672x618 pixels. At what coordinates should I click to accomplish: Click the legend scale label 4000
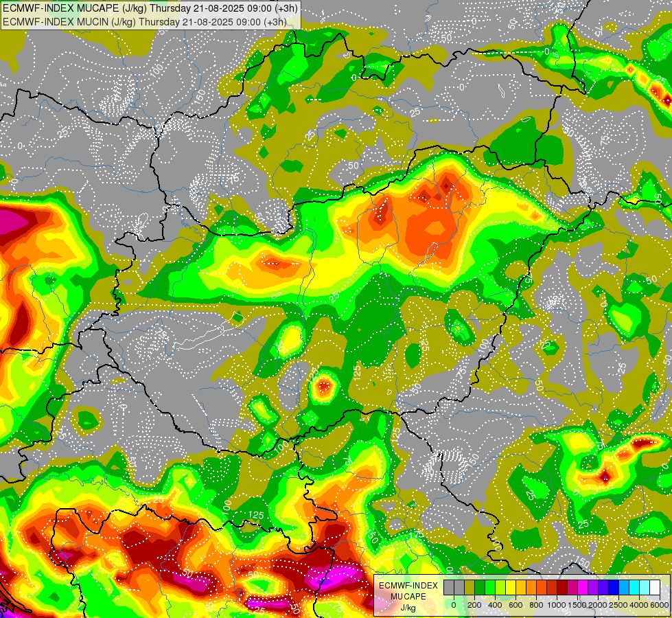click(x=639, y=605)
